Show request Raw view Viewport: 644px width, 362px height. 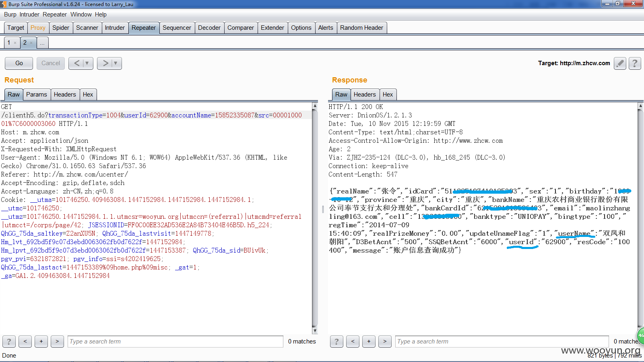click(14, 95)
